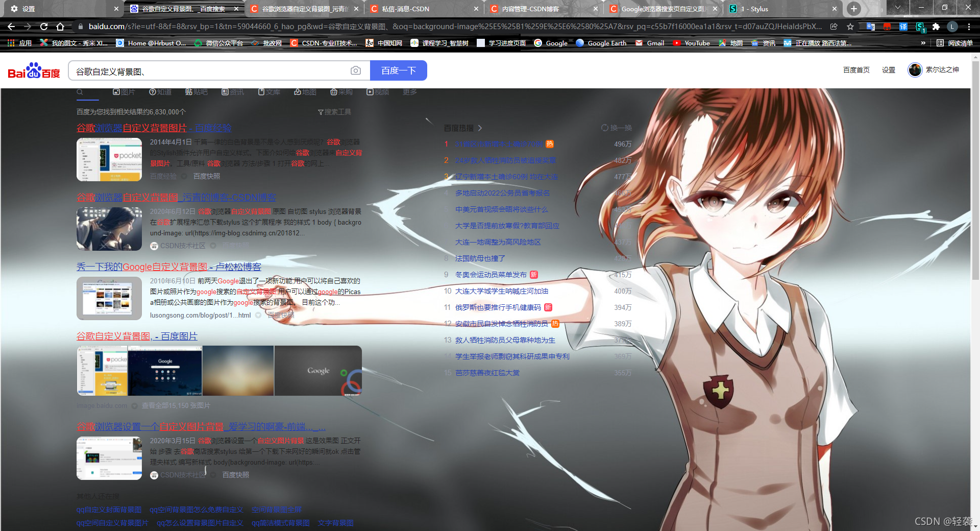980x531 pixels.
Task: Open the Stylus extension icon
Action: 920,27
